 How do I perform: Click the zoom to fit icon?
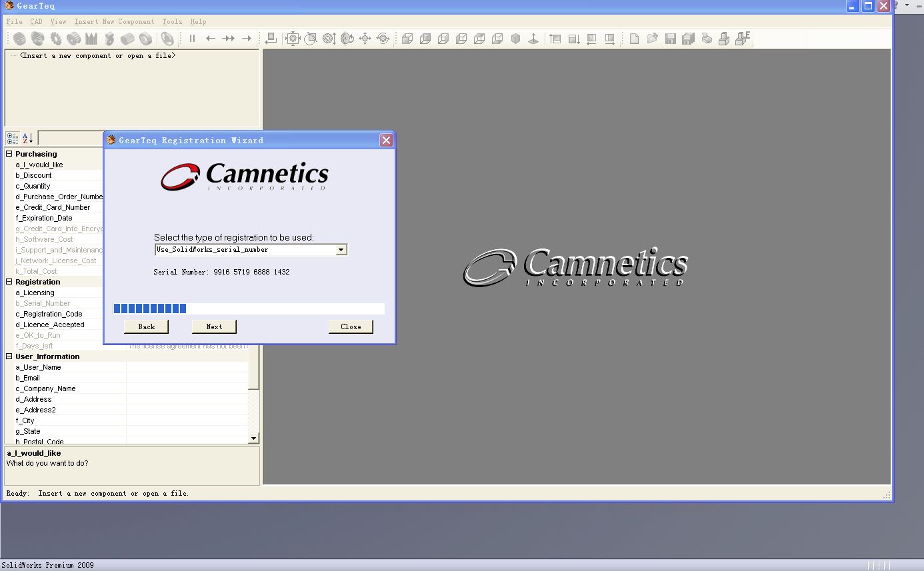coord(293,39)
